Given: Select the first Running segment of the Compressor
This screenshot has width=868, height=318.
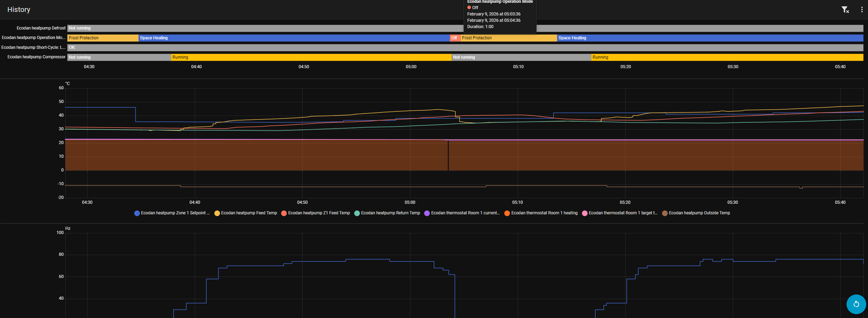Looking at the screenshot, I should [311, 57].
